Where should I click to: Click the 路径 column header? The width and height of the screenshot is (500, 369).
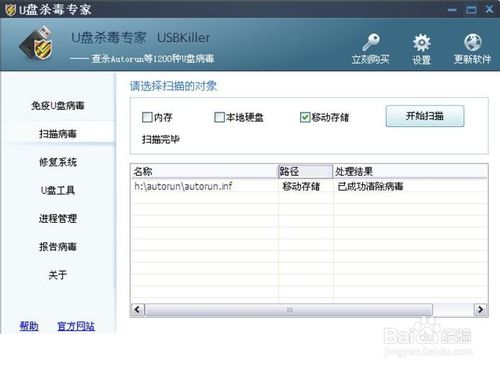(306, 171)
